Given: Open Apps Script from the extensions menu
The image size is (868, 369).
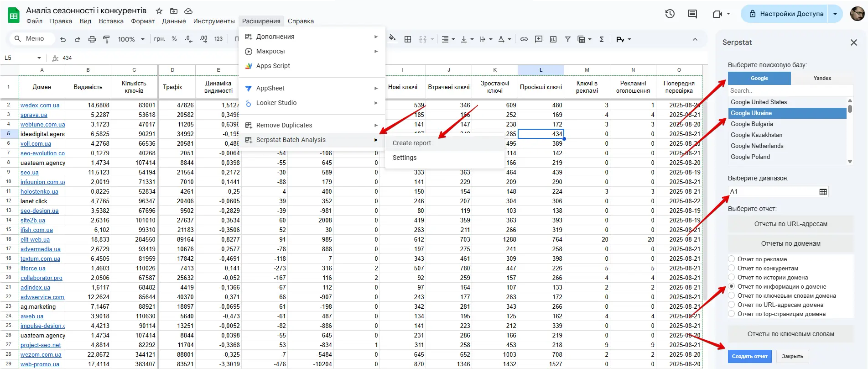Looking at the screenshot, I should (273, 66).
